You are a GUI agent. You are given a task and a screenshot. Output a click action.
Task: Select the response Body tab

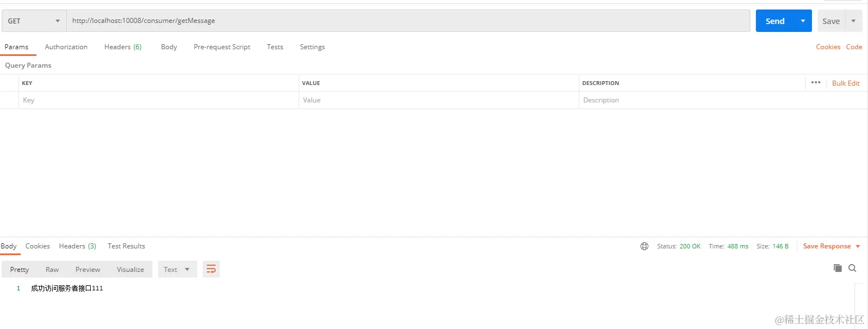(x=8, y=246)
